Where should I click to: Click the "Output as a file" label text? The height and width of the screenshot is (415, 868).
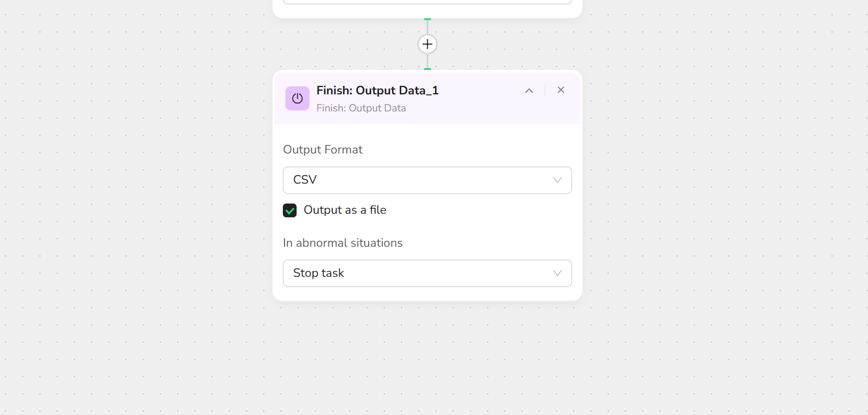(x=345, y=210)
